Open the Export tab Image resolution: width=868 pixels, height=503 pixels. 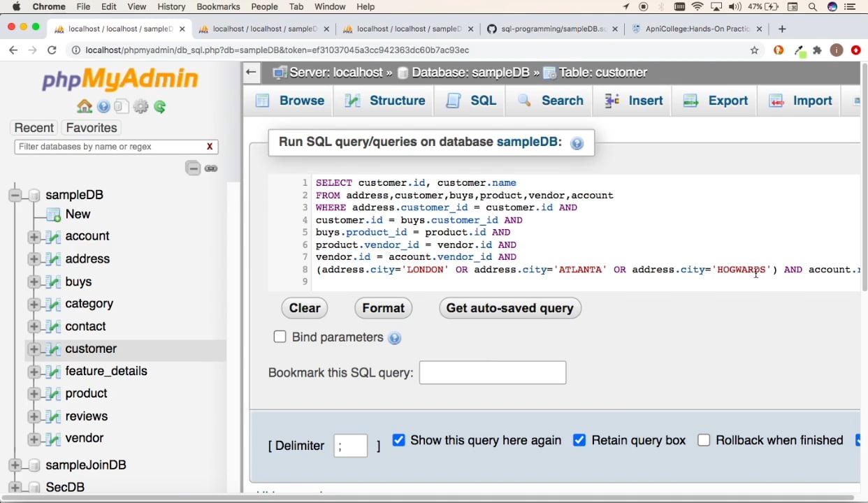(x=716, y=101)
